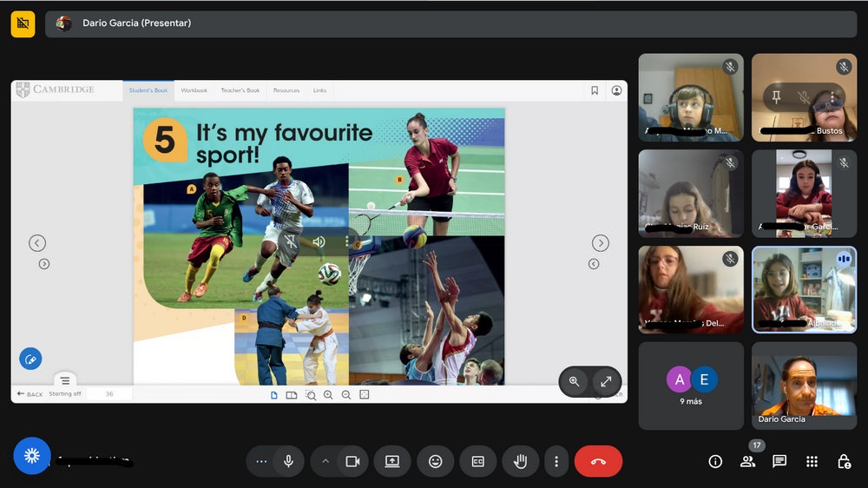Open the emoji reactions button
The image size is (868, 488).
435,461
